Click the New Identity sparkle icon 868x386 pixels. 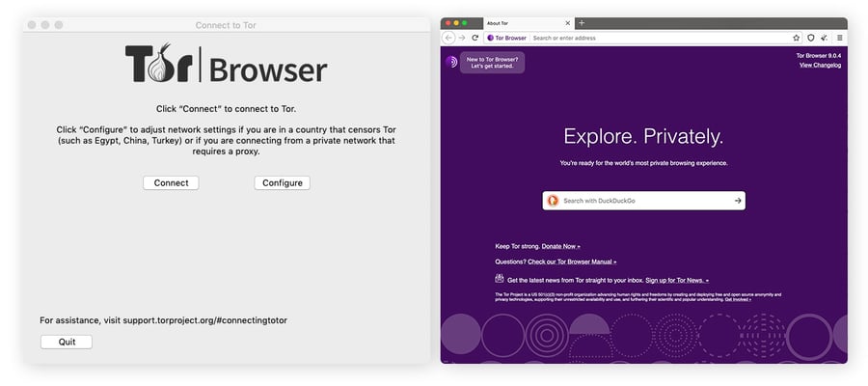point(825,38)
